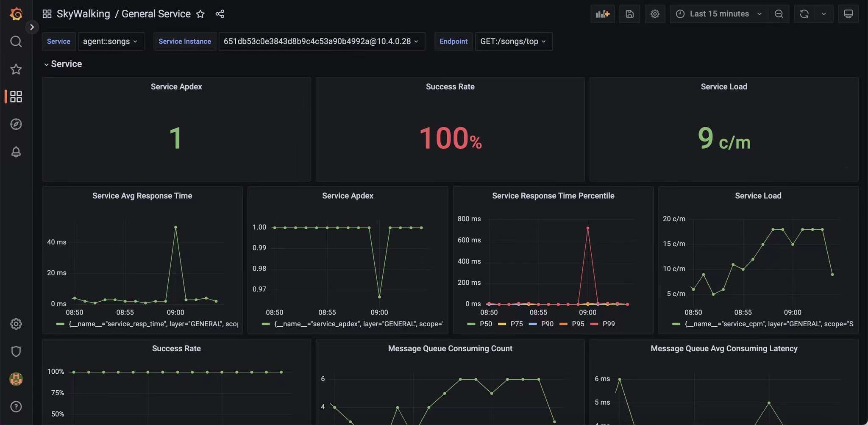Save dashboard using the disk icon
This screenshot has height=425, width=868.
[x=629, y=14]
